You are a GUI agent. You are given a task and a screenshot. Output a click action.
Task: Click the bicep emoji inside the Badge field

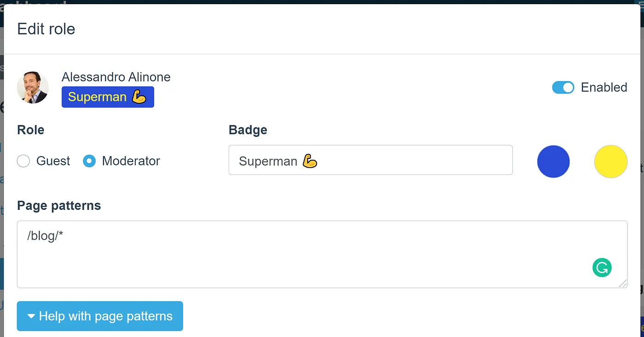(x=310, y=161)
